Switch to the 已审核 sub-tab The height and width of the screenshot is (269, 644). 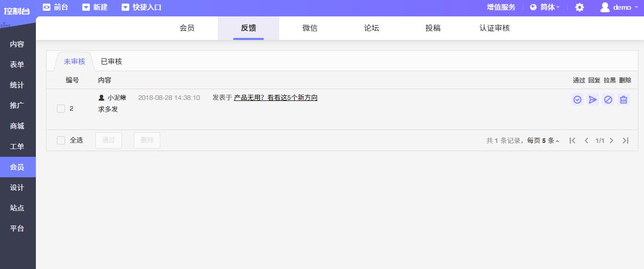(x=111, y=61)
